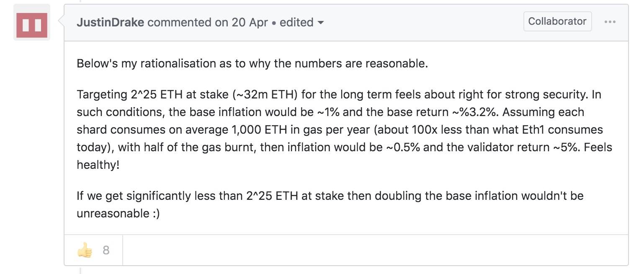Open the comment options ellipsis menu
Image resolution: width=644 pixels, height=274 pixels.
click(x=610, y=22)
